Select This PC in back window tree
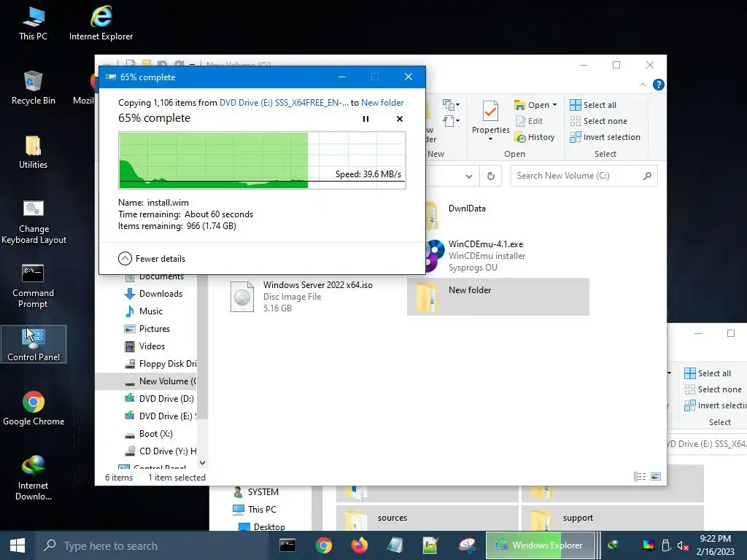The height and width of the screenshot is (560, 747). (x=255, y=510)
